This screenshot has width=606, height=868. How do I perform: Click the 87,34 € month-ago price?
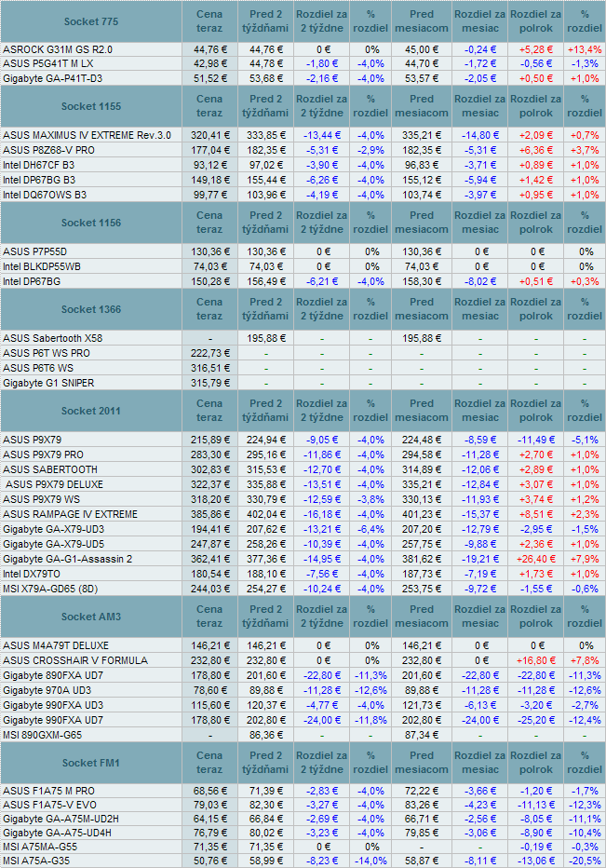(x=421, y=735)
